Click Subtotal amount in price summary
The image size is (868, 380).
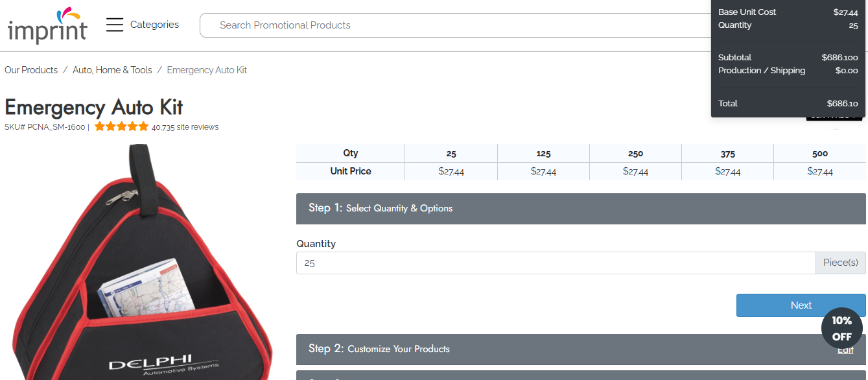(x=839, y=58)
